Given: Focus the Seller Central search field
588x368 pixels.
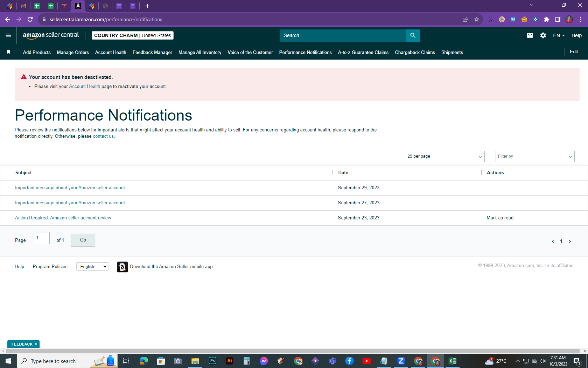Looking at the screenshot, I should 343,35.
